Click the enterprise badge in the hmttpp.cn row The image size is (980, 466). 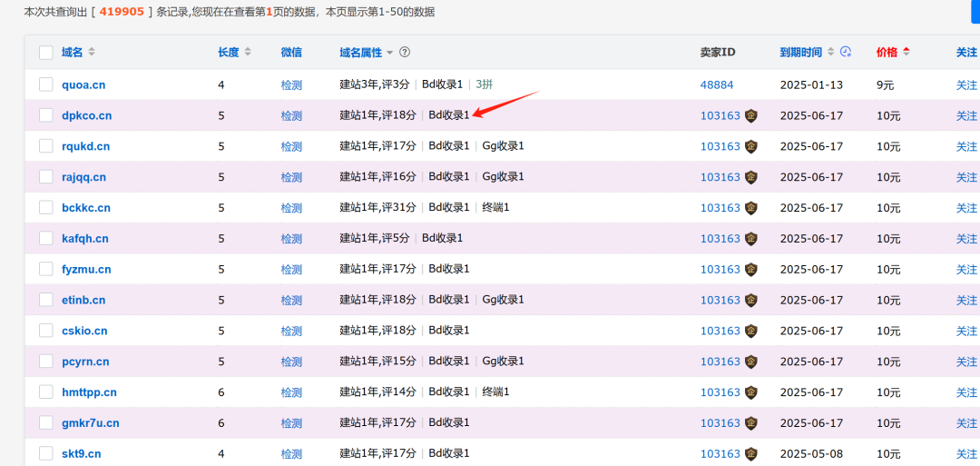pos(751,392)
